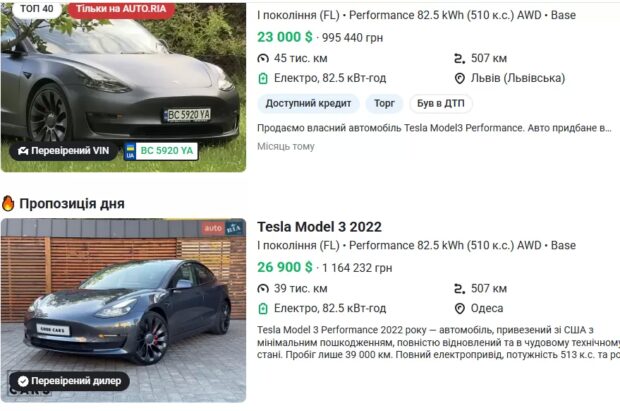This screenshot has height=411, width=620.
Task: Click the auto RIA logo on second photo
Action: click(223, 228)
